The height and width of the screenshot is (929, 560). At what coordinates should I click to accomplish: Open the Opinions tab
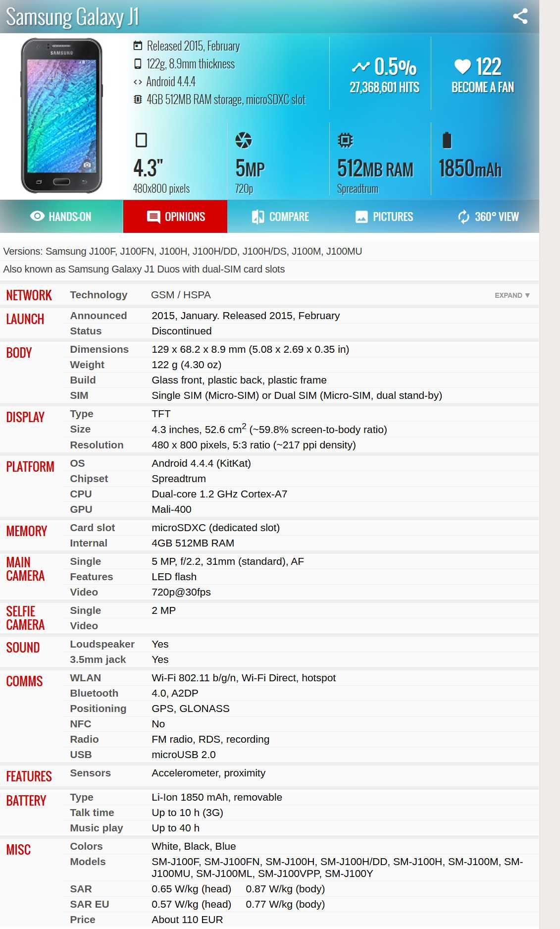[x=175, y=217]
